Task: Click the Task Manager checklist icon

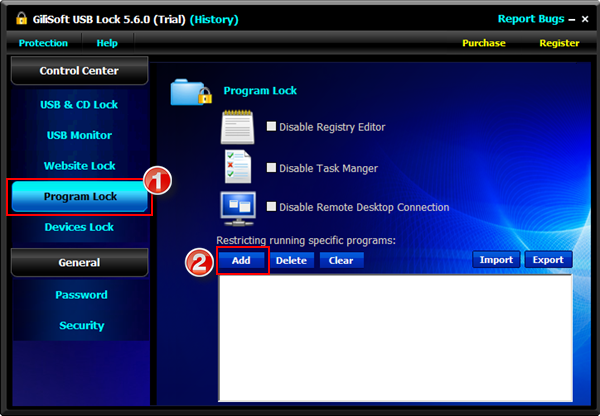Action: tap(238, 166)
